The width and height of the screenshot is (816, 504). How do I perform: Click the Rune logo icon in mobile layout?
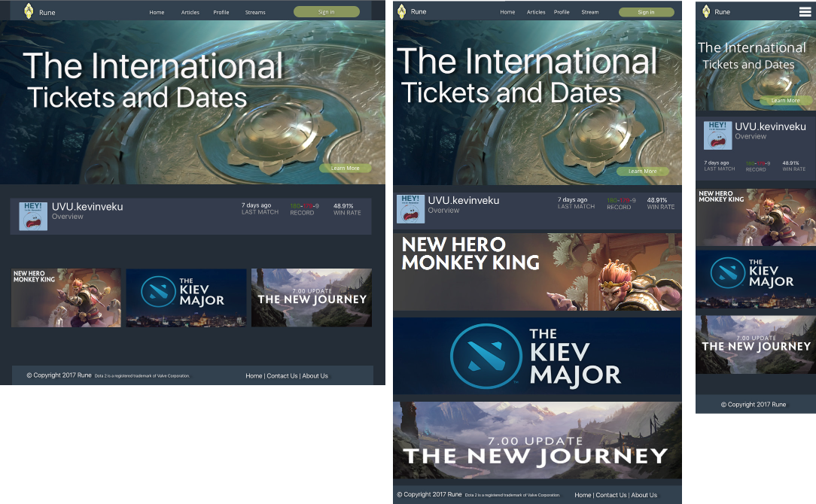point(706,11)
